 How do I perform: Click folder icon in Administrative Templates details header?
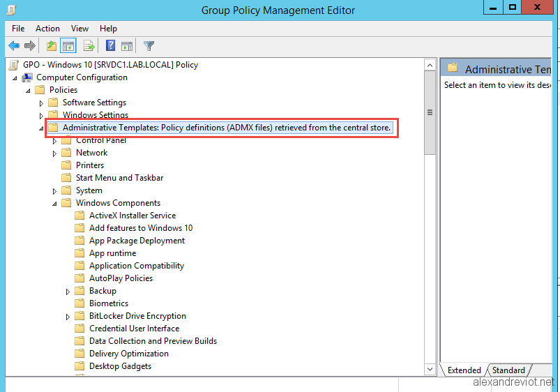(x=453, y=67)
